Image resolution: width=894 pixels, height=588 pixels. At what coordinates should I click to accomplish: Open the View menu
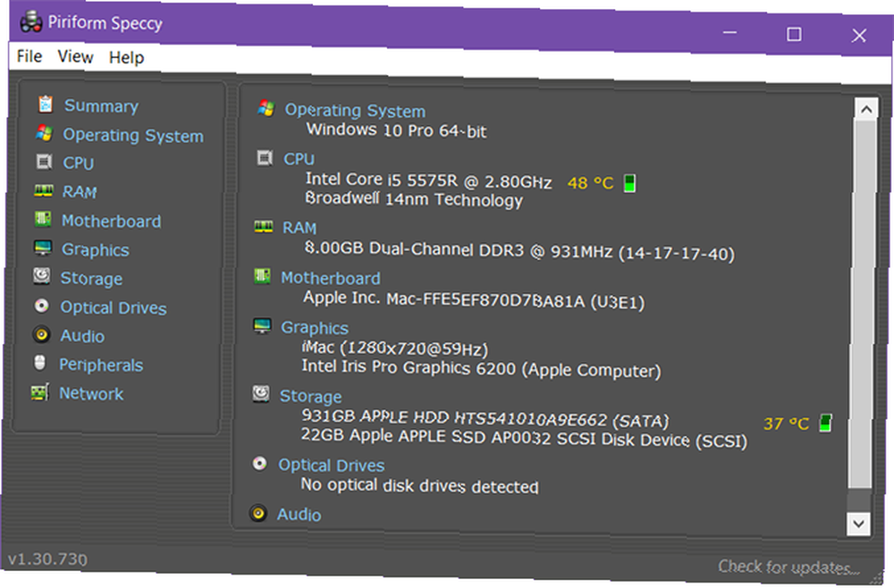[x=75, y=57]
